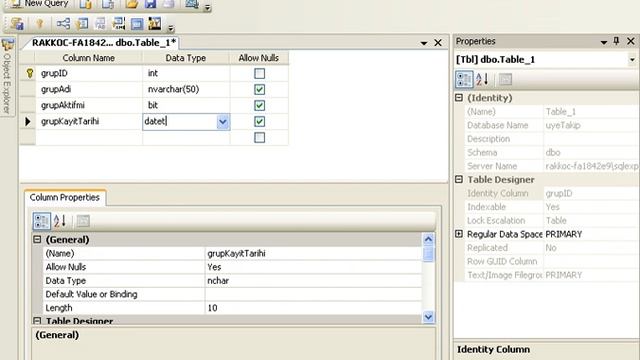The height and width of the screenshot is (360, 640).
Task: Collapse (Identity) section in Properties panel
Action: 459,98
